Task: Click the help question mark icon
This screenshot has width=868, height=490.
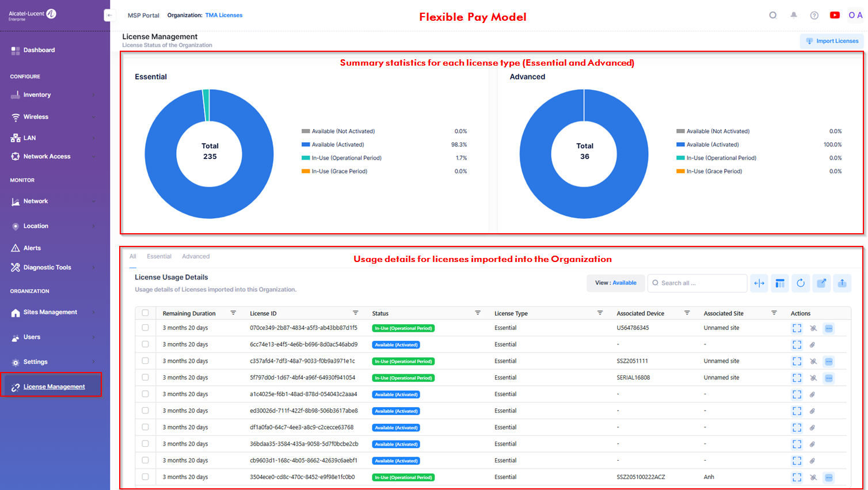Action: (x=814, y=16)
